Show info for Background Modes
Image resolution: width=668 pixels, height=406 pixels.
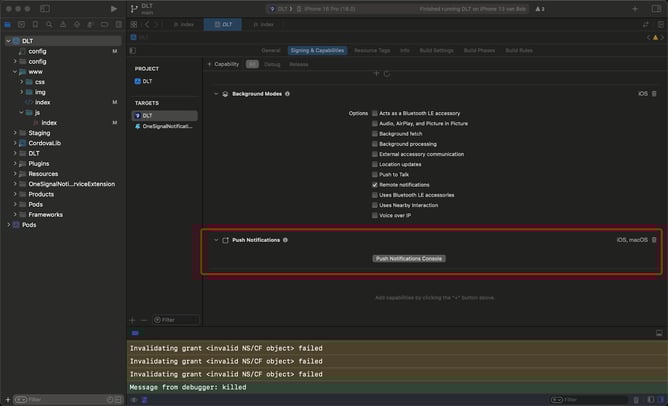[x=288, y=94]
